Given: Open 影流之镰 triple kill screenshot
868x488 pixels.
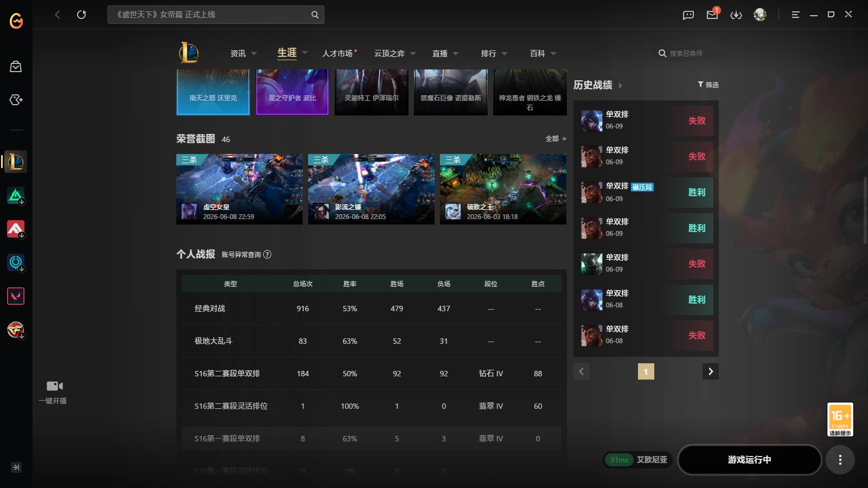Looking at the screenshot, I should coord(371,189).
